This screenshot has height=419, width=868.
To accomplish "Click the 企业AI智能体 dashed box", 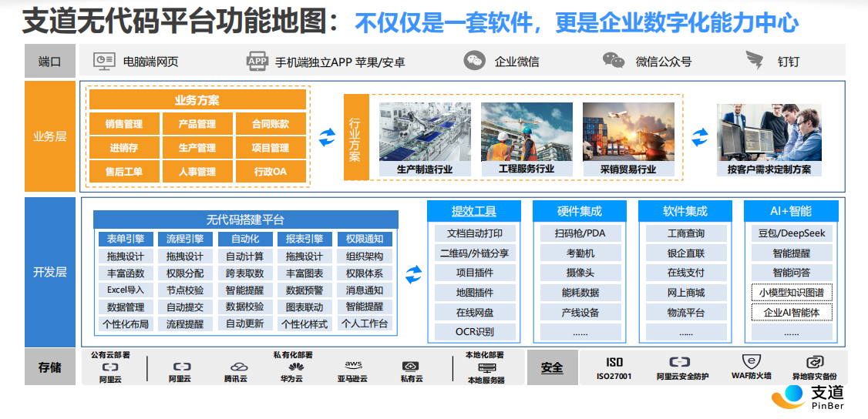I will pos(792,312).
